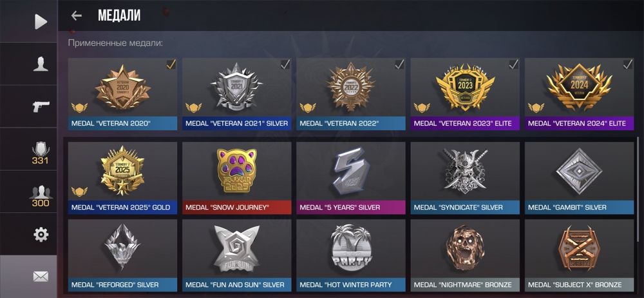Pick the Veteran 2025 Gold medal
Viewport: 644px width, 298px height.
point(122,178)
